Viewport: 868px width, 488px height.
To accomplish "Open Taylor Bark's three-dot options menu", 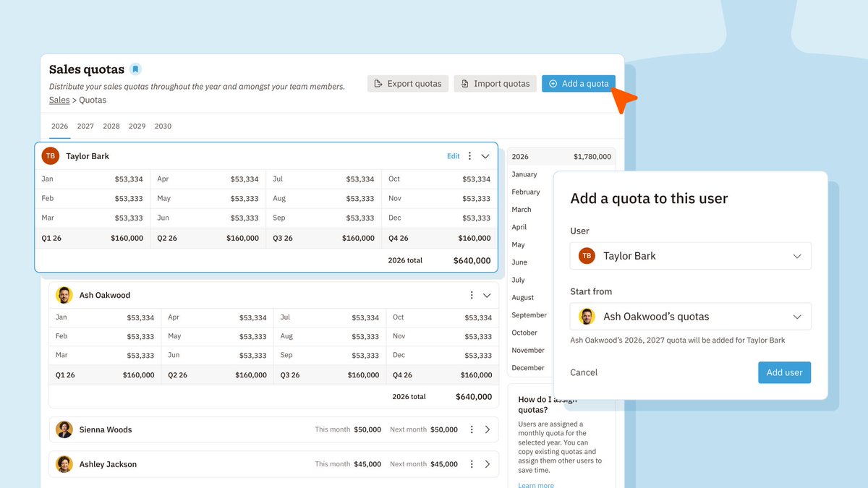I will (x=469, y=156).
